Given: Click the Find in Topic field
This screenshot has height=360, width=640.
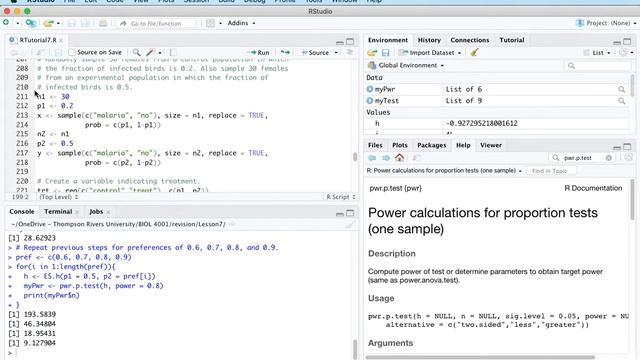Looking at the screenshot, I should pos(551,171).
